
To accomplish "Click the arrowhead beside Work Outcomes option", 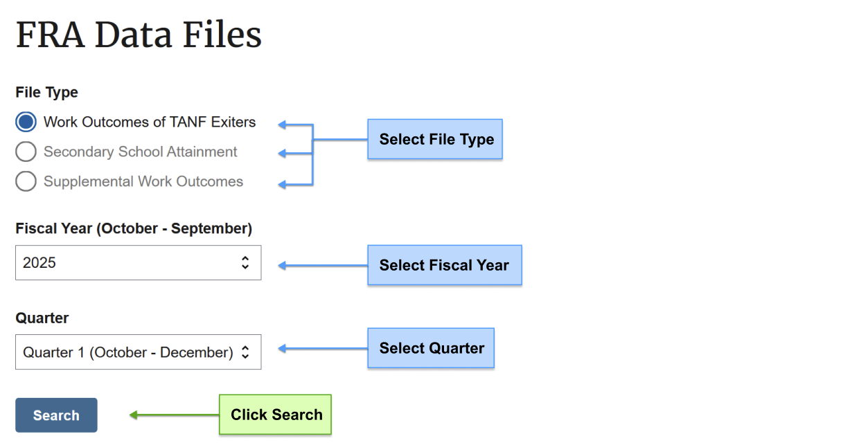I will 283,125.
